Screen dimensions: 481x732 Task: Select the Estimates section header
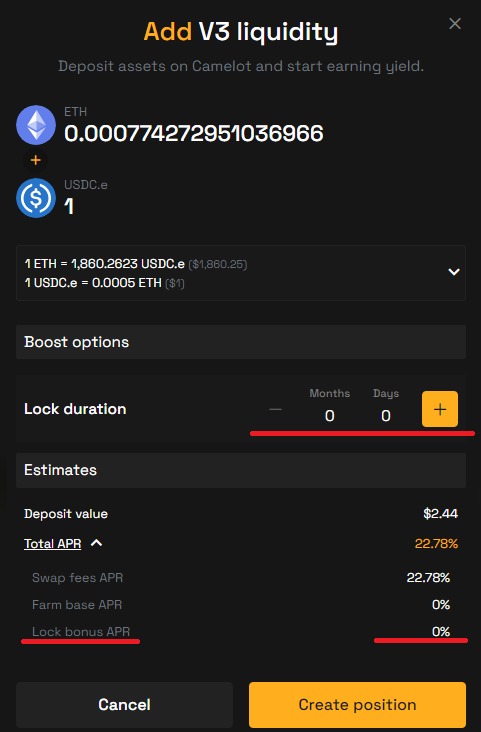click(241, 470)
